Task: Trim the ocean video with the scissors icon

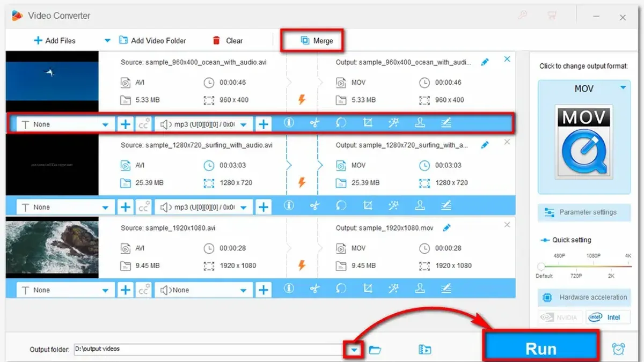Action: pyautogui.click(x=315, y=123)
